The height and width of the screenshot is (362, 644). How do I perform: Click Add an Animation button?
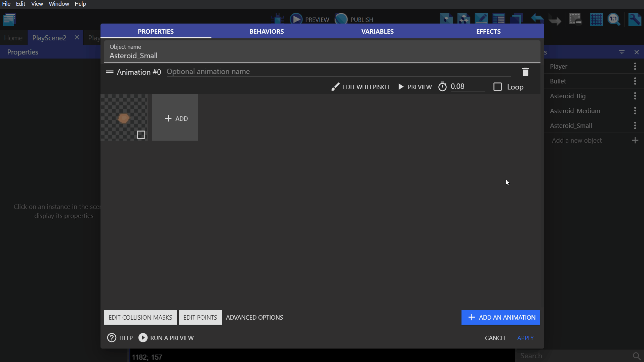500,317
